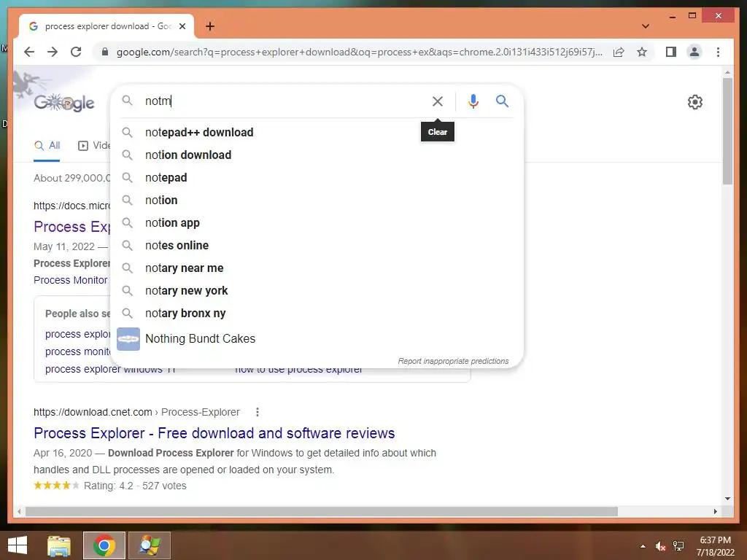Open the Process Explorer Microsoft result

[72, 227]
